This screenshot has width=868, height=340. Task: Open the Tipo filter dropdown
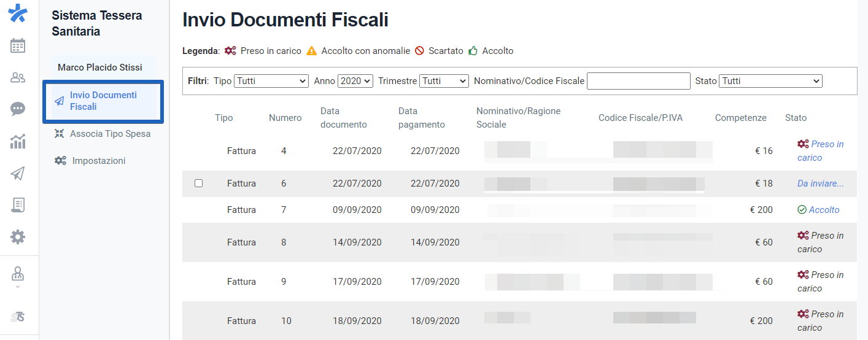click(x=271, y=81)
